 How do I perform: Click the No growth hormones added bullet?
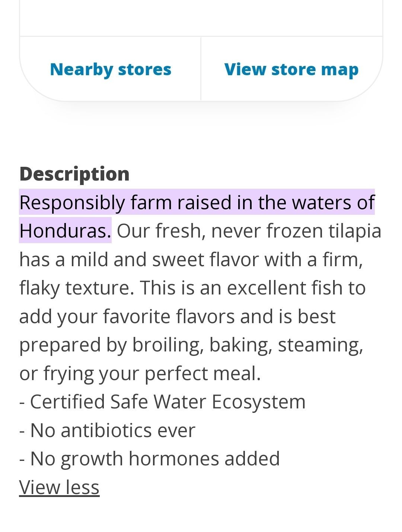click(149, 458)
